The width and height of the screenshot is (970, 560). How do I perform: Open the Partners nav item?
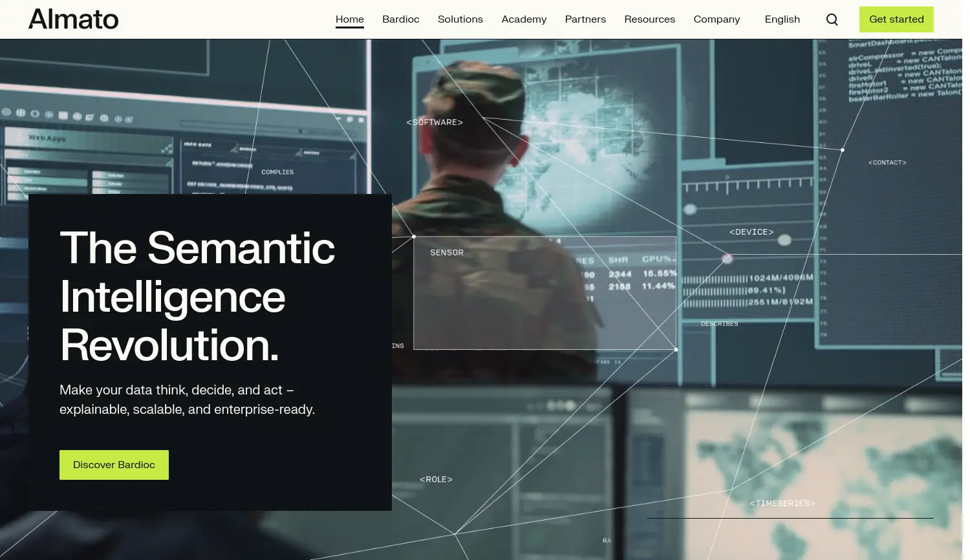click(x=586, y=19)
